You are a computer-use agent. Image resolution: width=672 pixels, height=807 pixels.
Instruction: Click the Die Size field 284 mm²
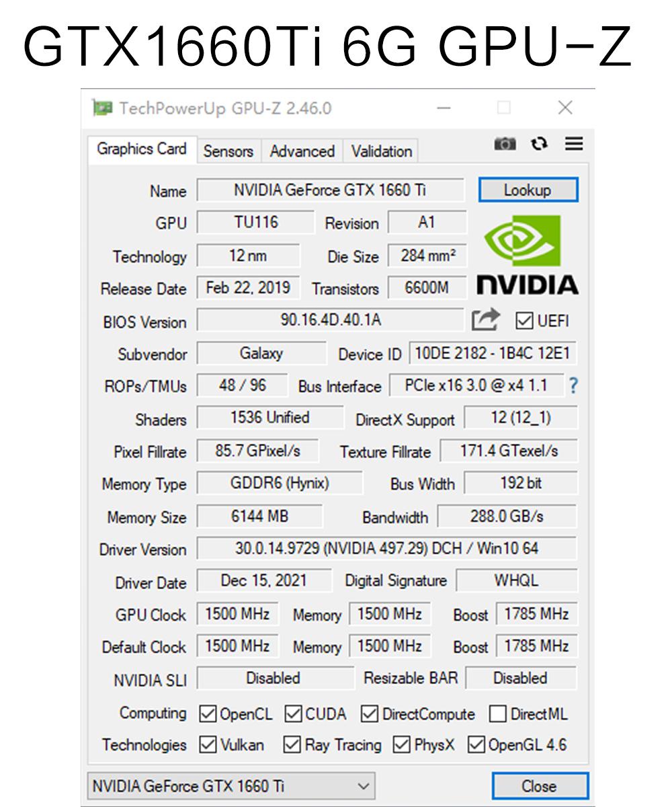coord(427,256)
